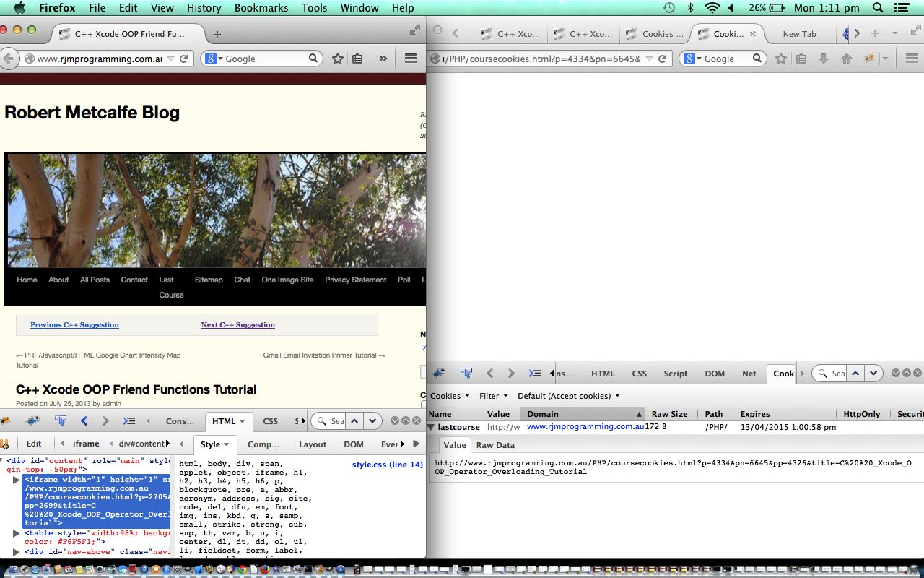Switch to the Layout tab in the side panel
924x578 pixels.
(x=313, y=444)
